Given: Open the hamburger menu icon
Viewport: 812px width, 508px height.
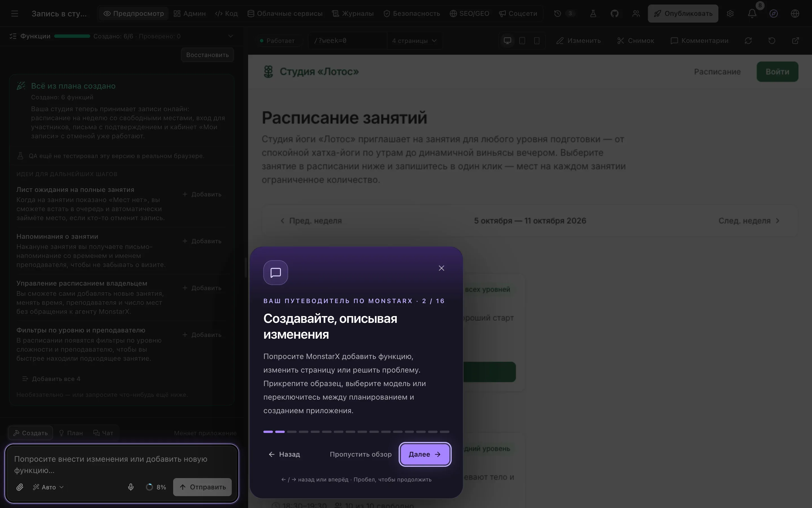Looking at the screenshot, I should coord(14,14).
